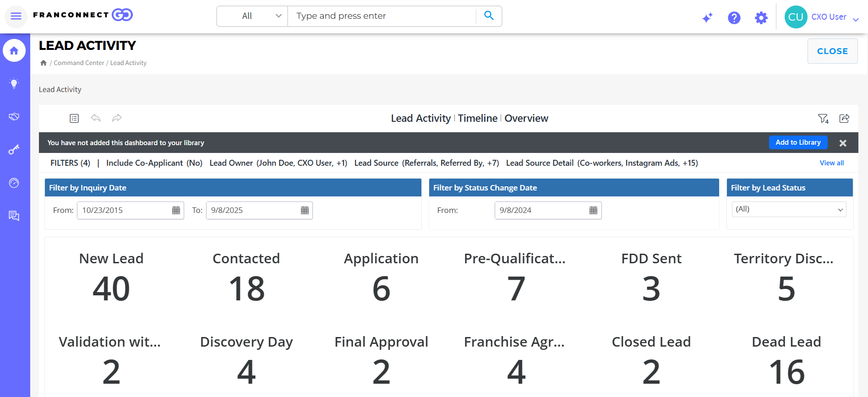Click the CLOSE button
868x397 pixels.
pos(832,51)
